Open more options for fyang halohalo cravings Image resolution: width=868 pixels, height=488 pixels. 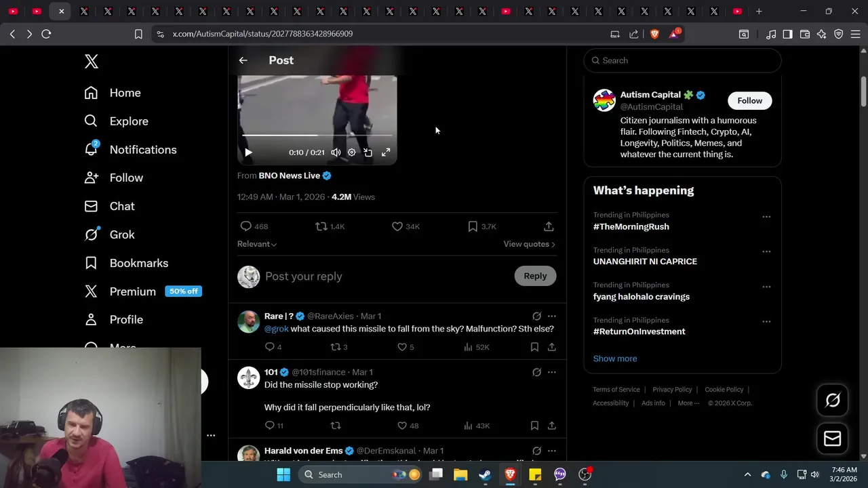click(x=766, y=287)
